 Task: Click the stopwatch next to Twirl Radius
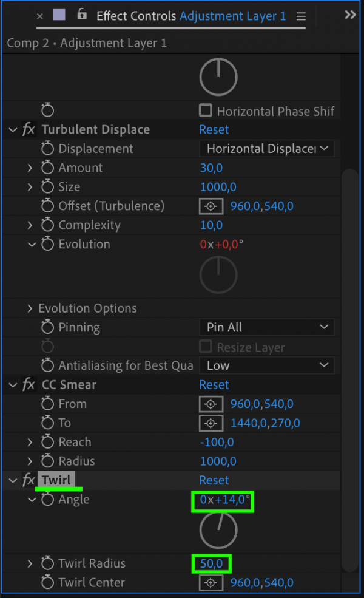[x=47, y=563]
